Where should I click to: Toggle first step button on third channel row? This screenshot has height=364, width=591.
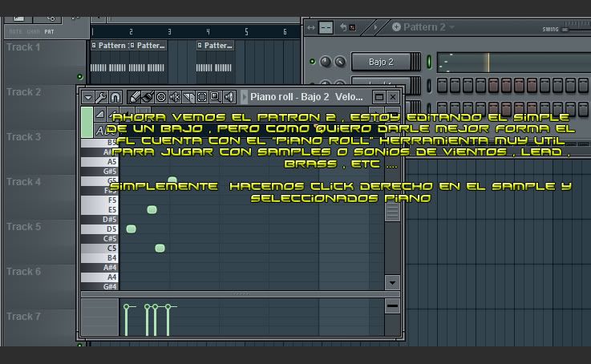[x=442, y=108]
